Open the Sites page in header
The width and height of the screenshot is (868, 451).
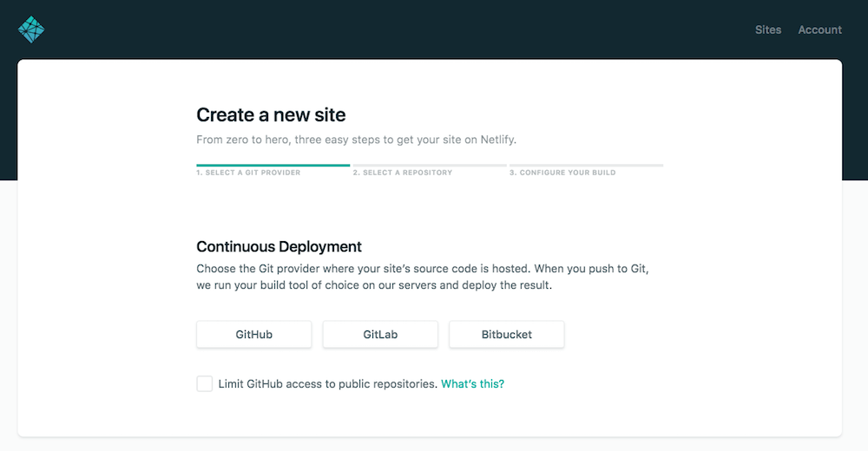click(x=767, y=29)
